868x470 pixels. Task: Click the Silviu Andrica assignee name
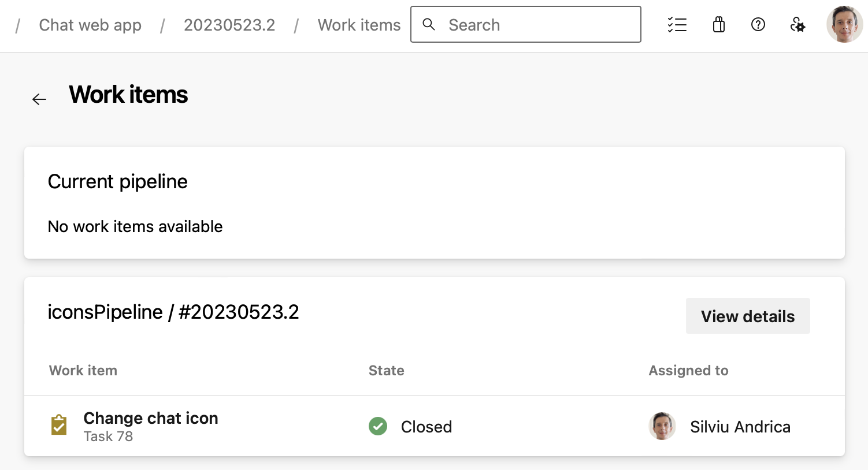(740, 427)
